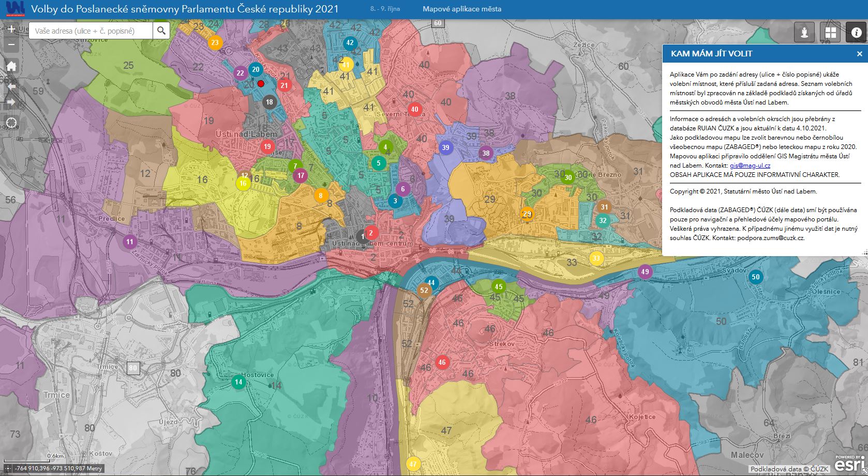Select polling station marker 46
The height and width of the screenshot is (476, 868).
[x=442, y=362]
